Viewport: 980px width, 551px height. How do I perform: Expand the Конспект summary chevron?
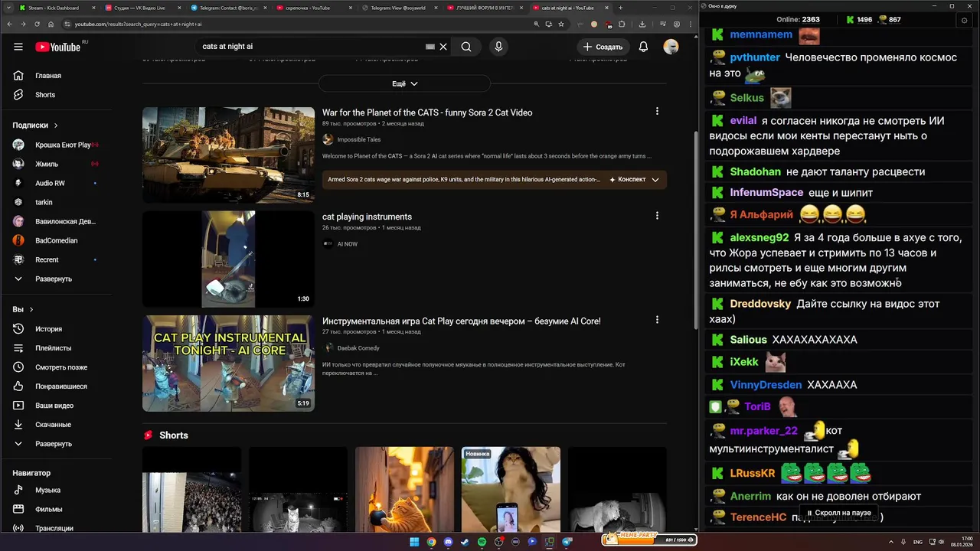[x=655, y=180]
